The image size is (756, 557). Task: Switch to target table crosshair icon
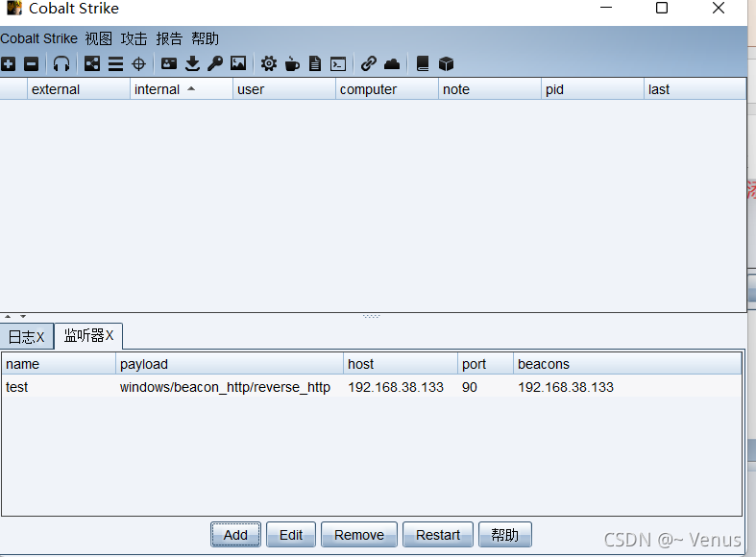click(x=139, y=63)
